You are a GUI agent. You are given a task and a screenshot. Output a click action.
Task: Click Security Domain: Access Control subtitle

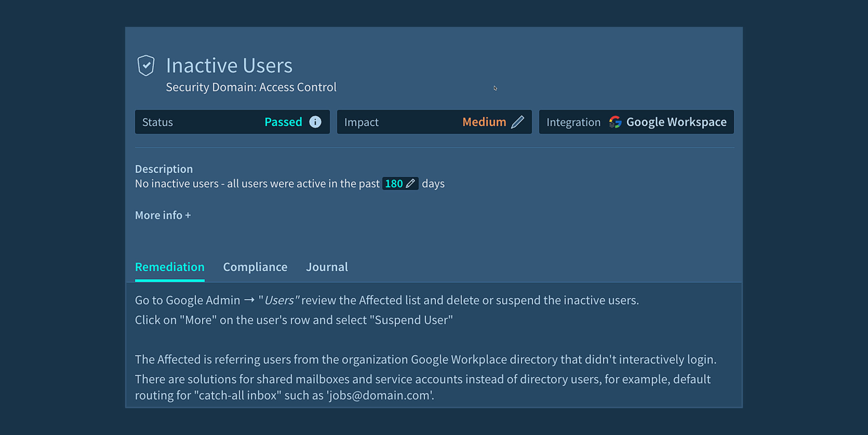[x=251, y=87]
